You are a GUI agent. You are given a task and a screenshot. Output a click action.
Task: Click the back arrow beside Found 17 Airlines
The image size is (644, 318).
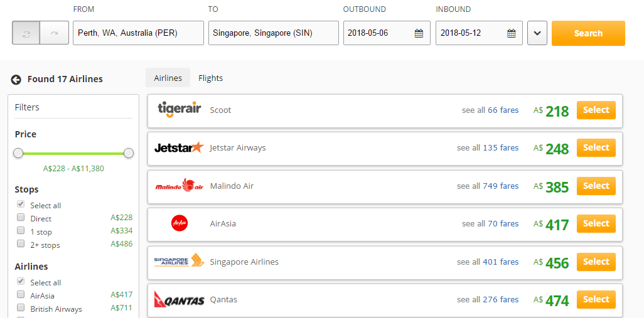click(x=16, y=80)
